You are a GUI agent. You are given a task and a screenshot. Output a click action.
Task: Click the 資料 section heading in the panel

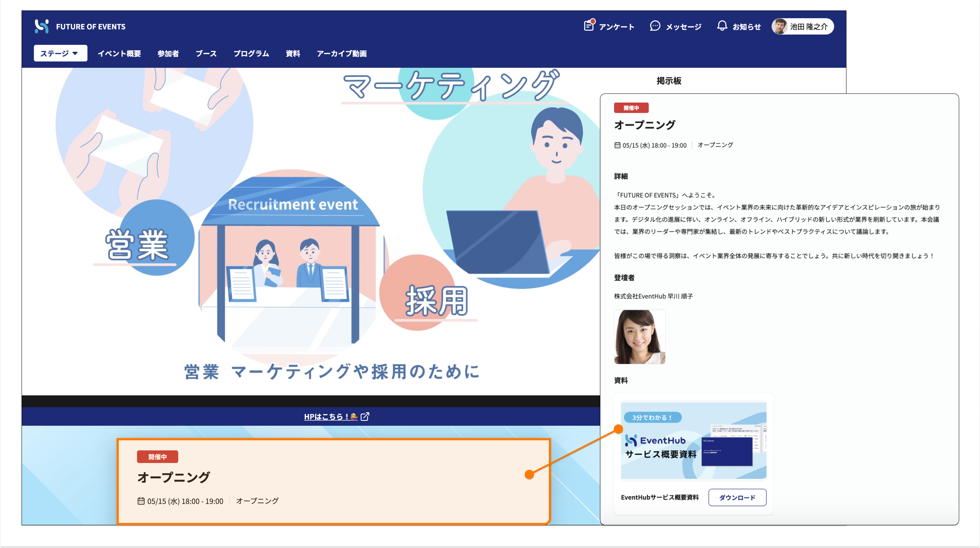pos(621,380)
